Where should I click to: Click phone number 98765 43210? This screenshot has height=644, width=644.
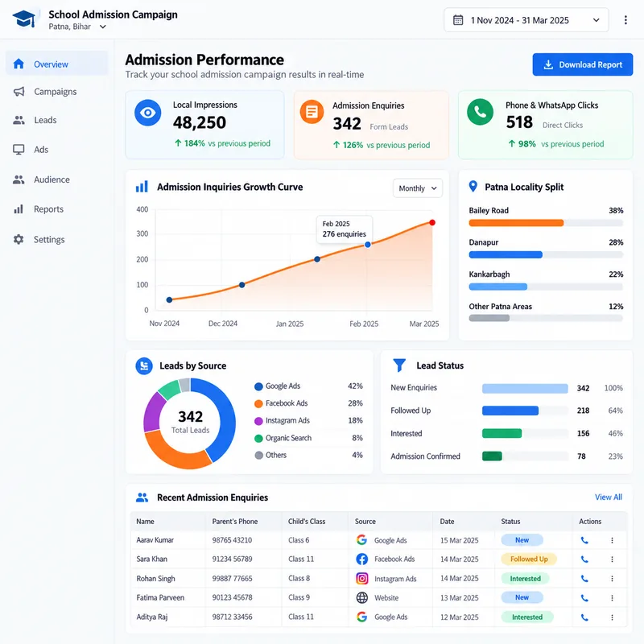pyautogui.click(x=232, y=540)
